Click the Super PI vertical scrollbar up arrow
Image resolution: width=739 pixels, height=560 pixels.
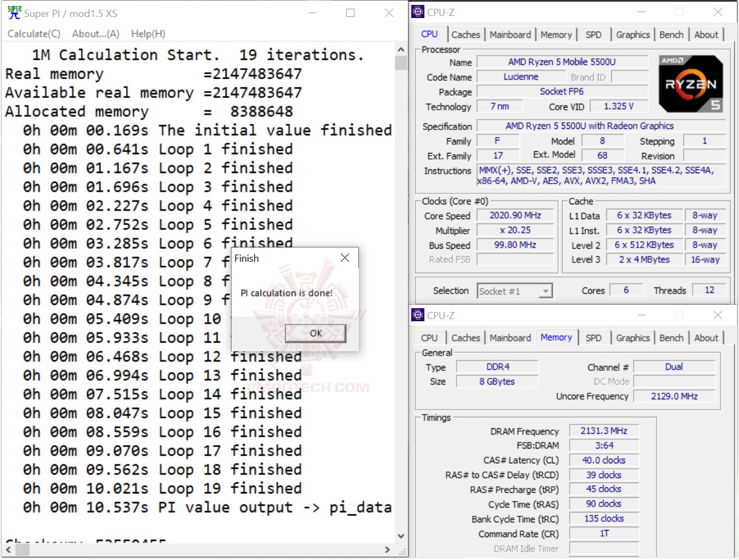[x=401, y=49]
